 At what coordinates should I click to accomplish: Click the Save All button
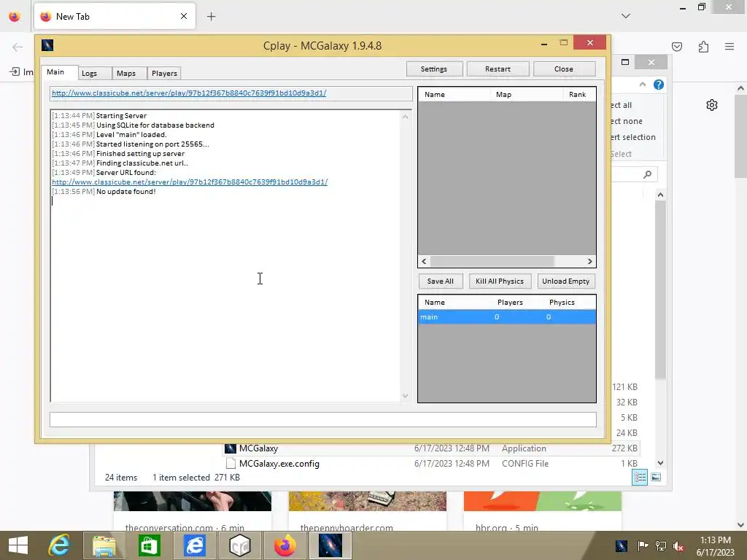[441, 281]
